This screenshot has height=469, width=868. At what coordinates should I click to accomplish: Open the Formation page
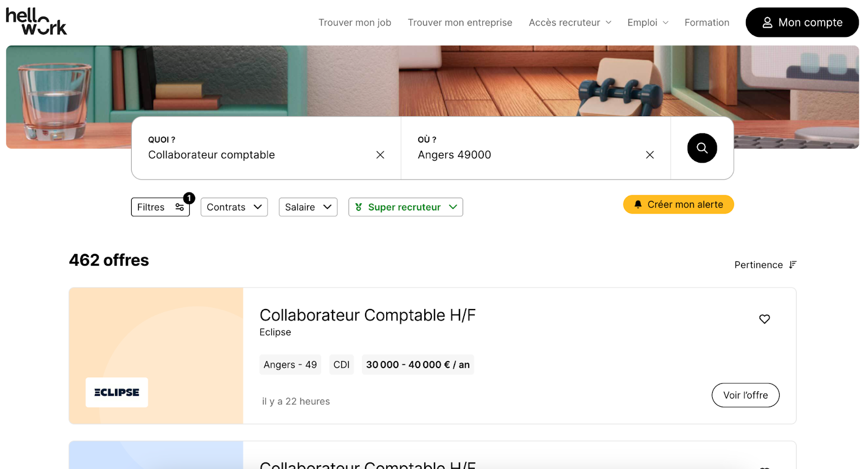point(706,23)
